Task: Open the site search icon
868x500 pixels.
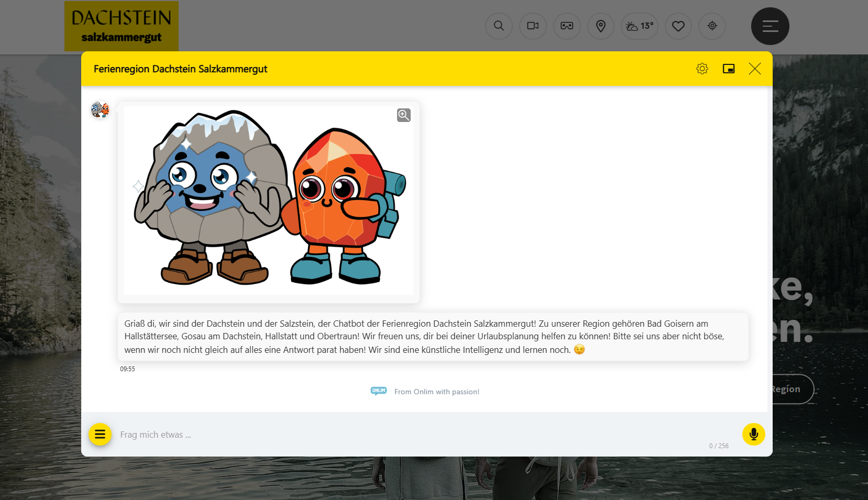Action: click(x=499, y=26)
